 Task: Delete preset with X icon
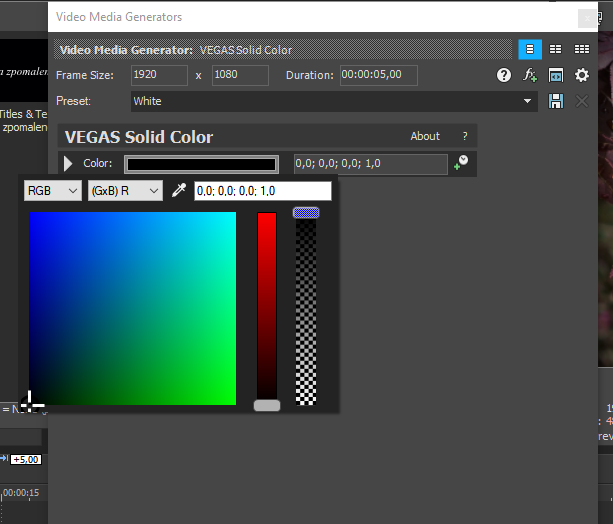pyautogui.click(x=582, y=101)
